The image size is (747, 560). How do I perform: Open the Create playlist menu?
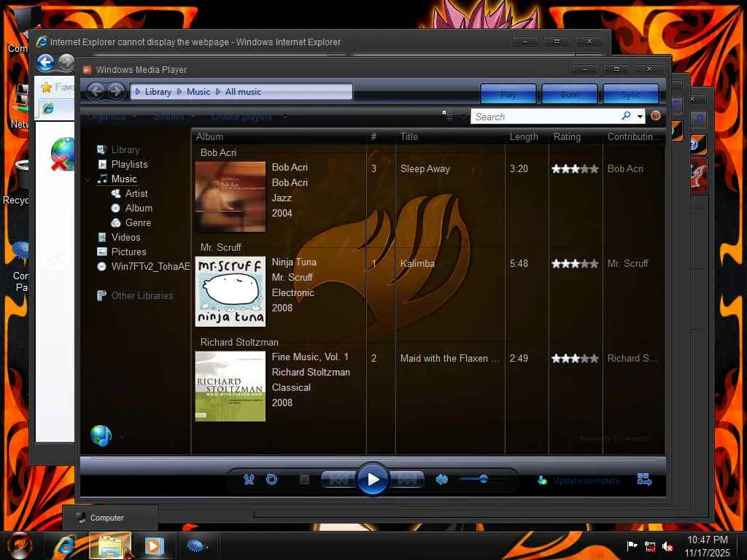tap(241, 117)
